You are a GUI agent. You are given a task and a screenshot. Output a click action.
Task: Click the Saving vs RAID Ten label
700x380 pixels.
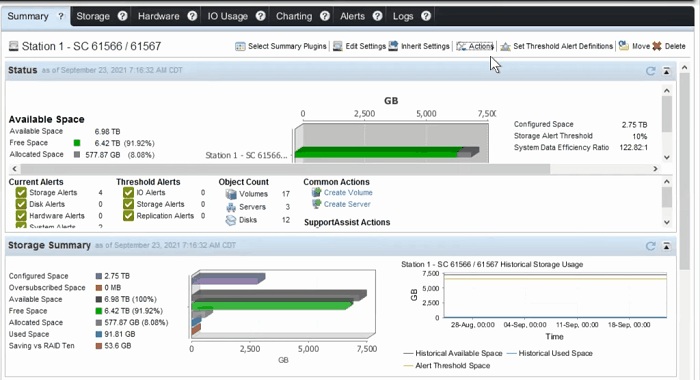42,346
